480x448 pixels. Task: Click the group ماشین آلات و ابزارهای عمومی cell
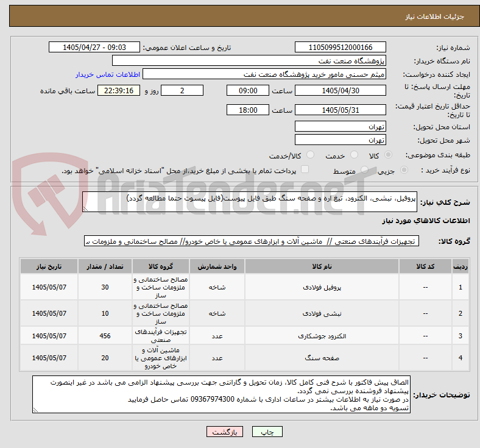(x=161, y=358)
